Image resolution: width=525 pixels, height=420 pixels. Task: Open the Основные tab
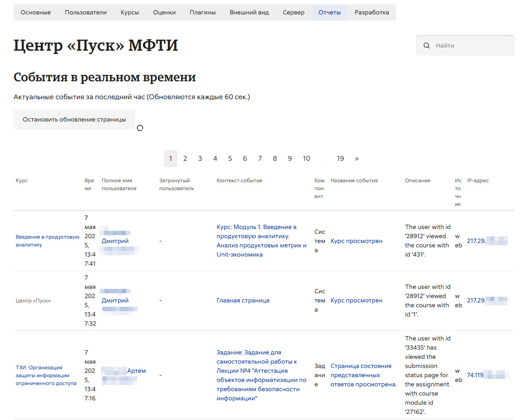pos(36,12)
